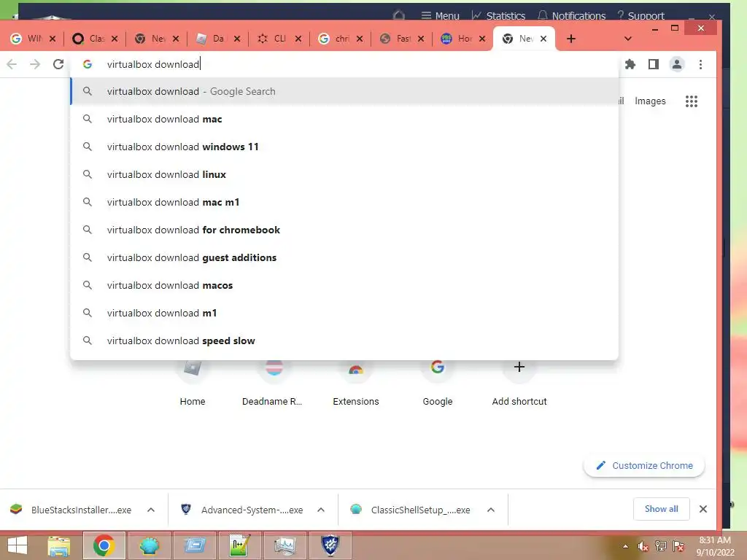Viewport: 747px width, 560px height.
Task: Click Chrome icon in taskbar
Action: click(x=104, y=545)
